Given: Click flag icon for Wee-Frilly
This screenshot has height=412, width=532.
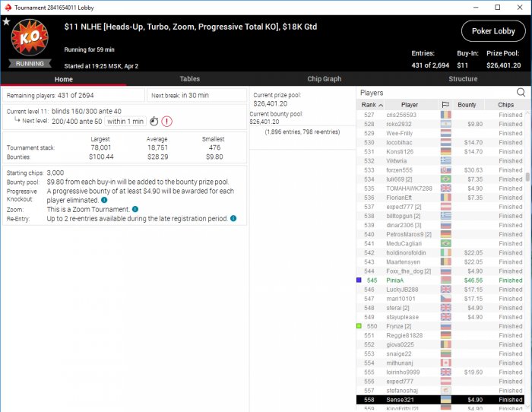Looking at the screenshot, I should click(446, 133).
